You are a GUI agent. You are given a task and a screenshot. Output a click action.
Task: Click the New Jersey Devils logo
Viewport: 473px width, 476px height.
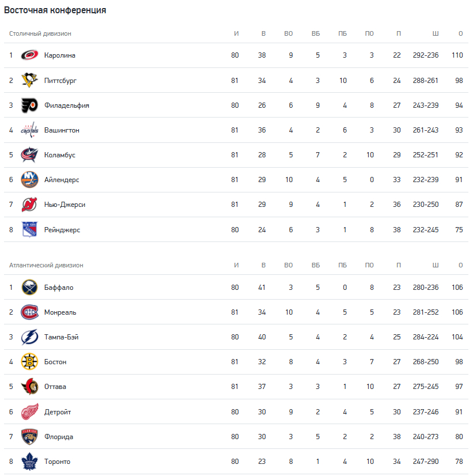[29, 205]
